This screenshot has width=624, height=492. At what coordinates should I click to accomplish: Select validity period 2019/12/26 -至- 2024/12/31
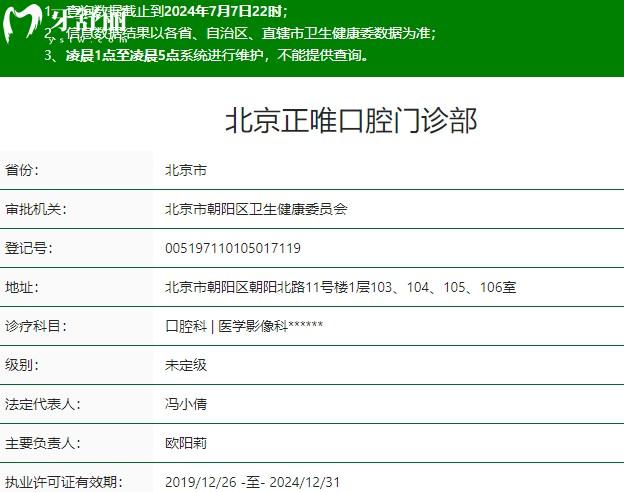253,482
